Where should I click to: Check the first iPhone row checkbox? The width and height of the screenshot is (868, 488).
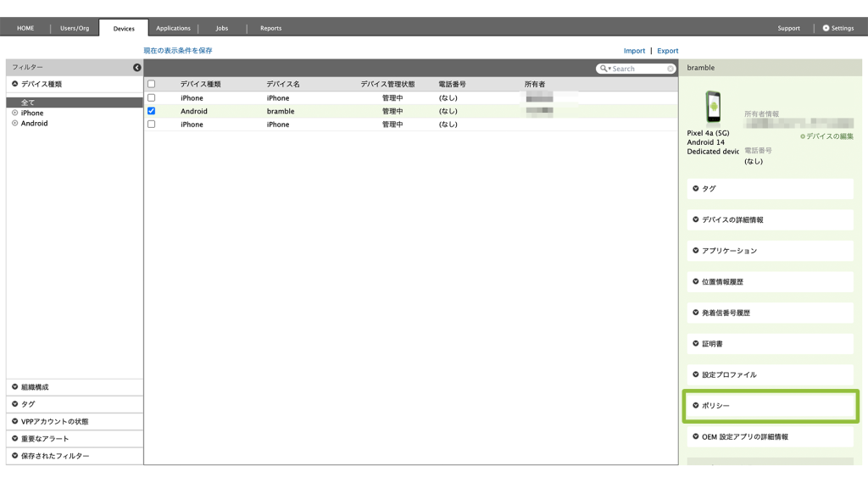tap(152, 98)
